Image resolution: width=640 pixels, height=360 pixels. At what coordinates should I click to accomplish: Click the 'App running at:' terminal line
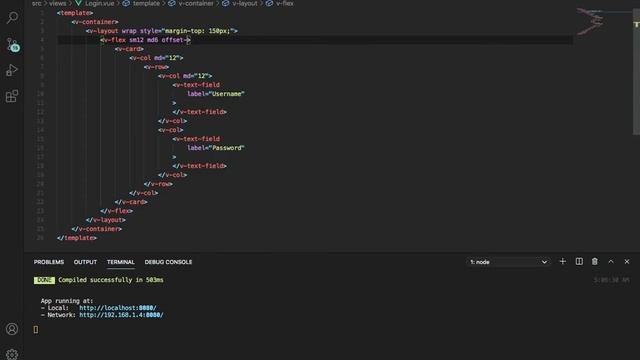pyautogui.click(x=67, y=301)
